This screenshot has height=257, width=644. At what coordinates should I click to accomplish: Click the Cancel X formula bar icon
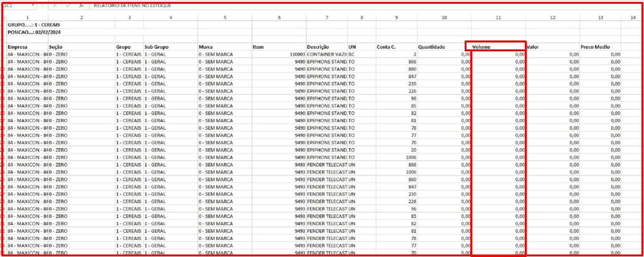coord(55,6)
